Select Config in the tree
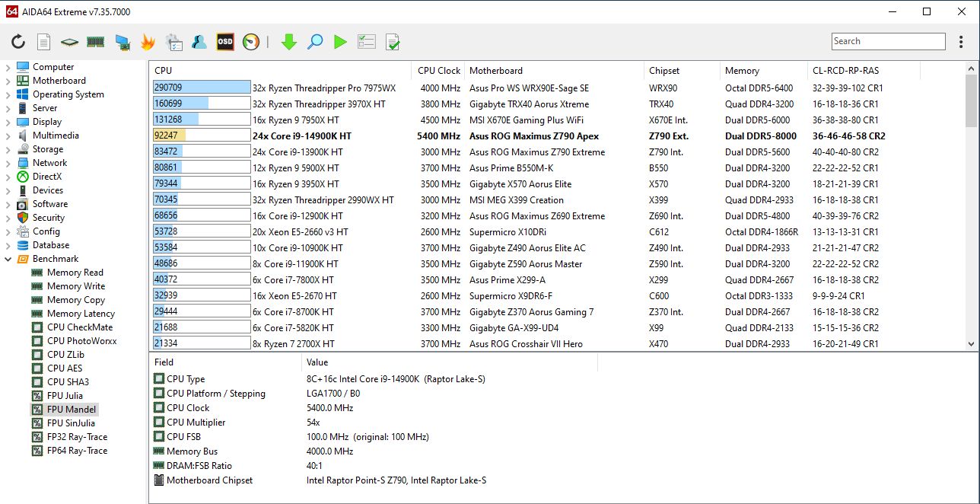This screenshot has height=504, width=980. [46, 231]
